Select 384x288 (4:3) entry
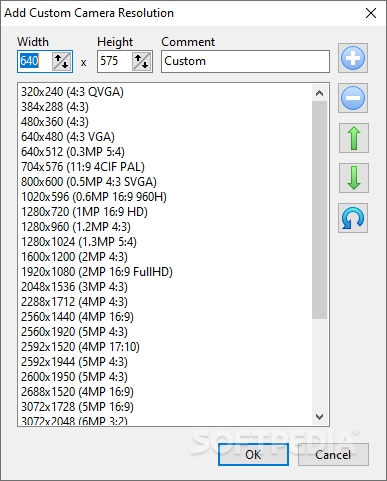387x481 pixels. (55, 107)
